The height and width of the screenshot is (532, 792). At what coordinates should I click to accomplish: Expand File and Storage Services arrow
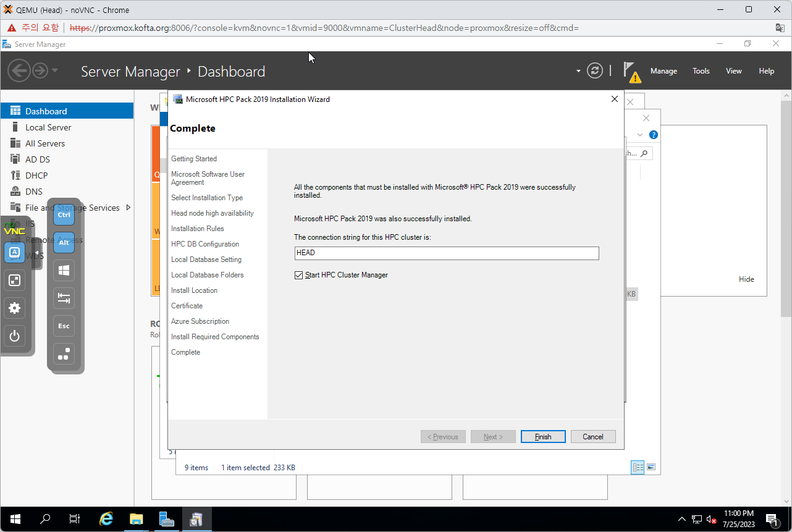[x=128, y=208]
